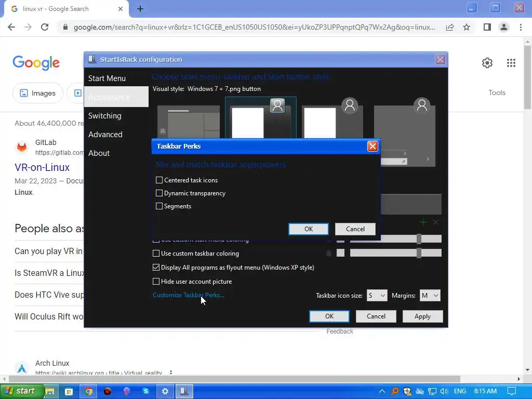Click the Chrome address bar URL

click(255, 27)
